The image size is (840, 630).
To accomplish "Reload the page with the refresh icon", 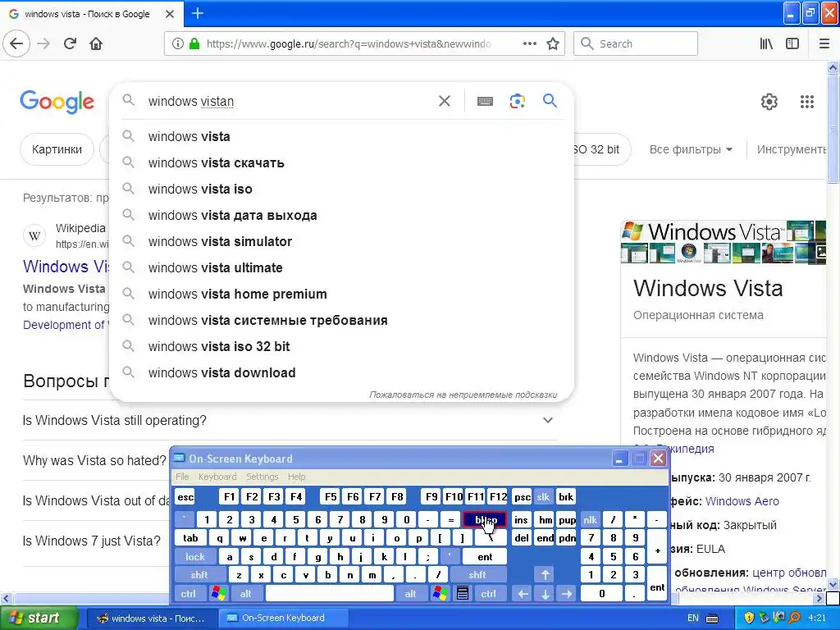I will (70, 44).
